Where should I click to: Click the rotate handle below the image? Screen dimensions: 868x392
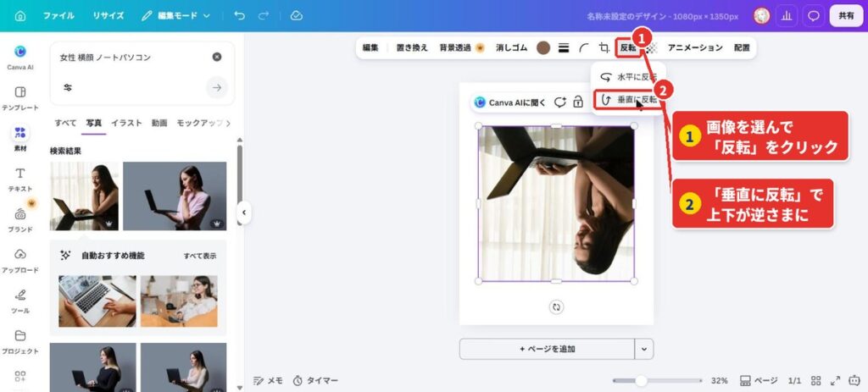tap(556, 307)
